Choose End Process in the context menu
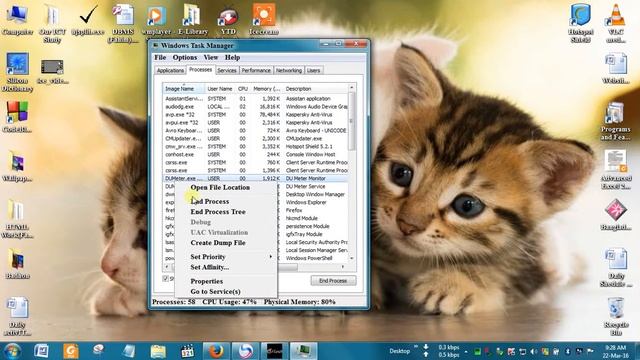 226,202
